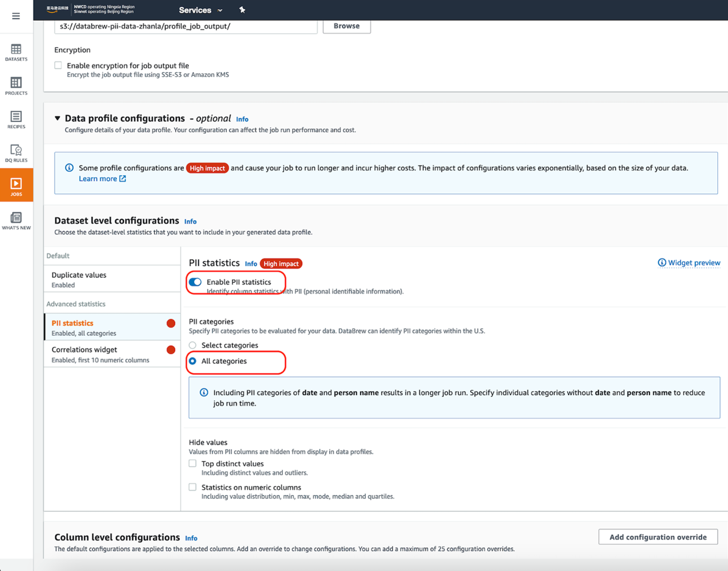Click the pin favorites icon in header
Image resolution: width=728 pixels, height=571 pixels.
[242, 10]
